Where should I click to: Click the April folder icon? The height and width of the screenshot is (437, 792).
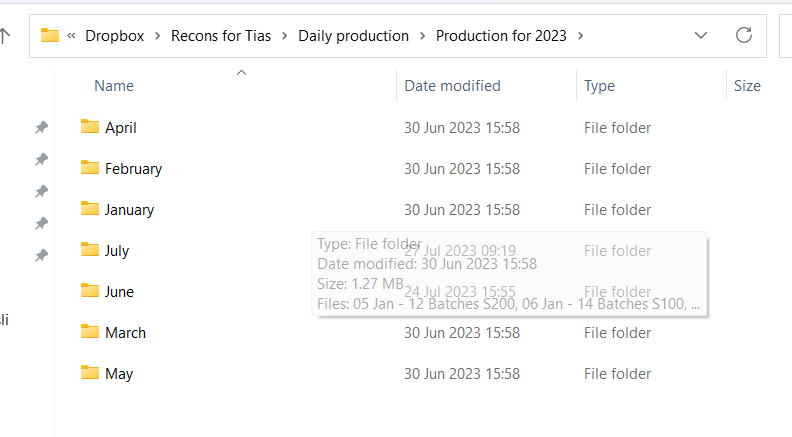point(90,127)
